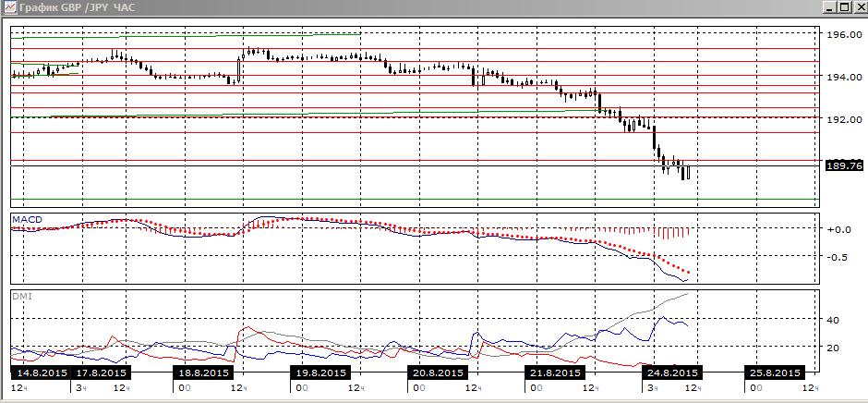
Task: Click the MACD +0.0 scale value
Action: click(838, 229)
